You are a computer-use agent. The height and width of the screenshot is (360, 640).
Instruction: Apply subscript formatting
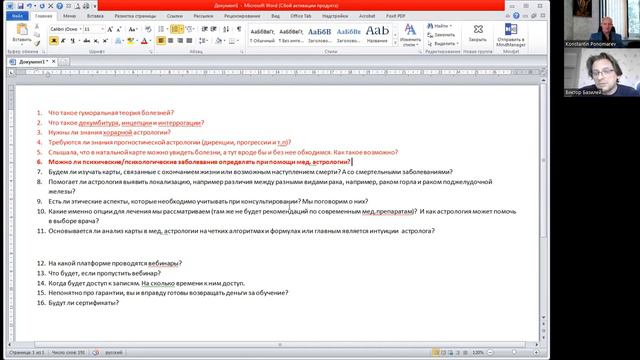coord(96,41)
